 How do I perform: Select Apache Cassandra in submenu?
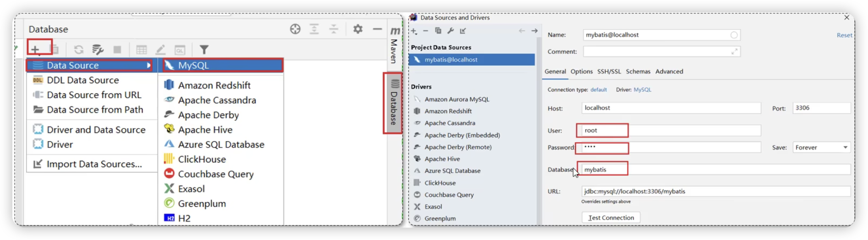[221, 100]
